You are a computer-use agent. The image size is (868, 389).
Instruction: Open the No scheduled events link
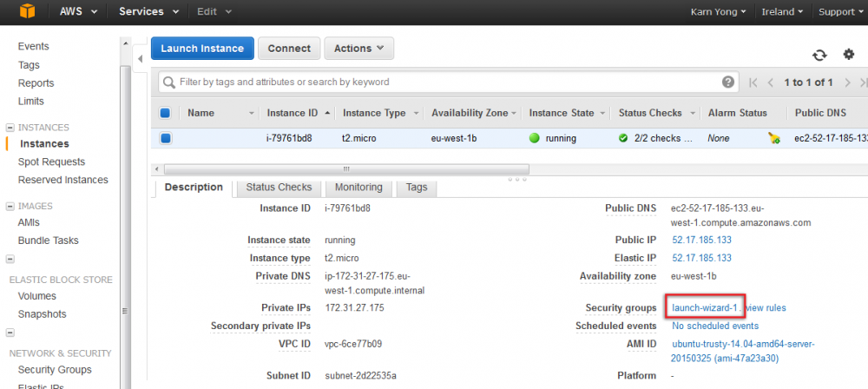[715, 326]
